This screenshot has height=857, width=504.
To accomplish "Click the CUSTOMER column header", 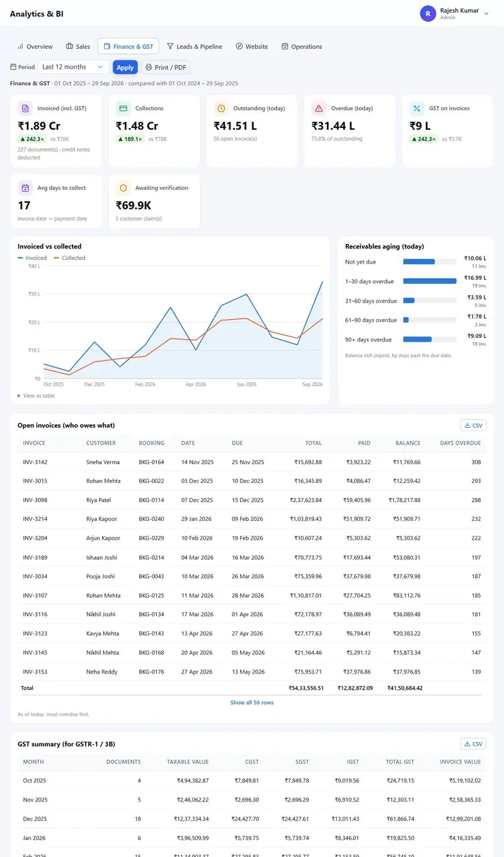I will tap(101, 443).
